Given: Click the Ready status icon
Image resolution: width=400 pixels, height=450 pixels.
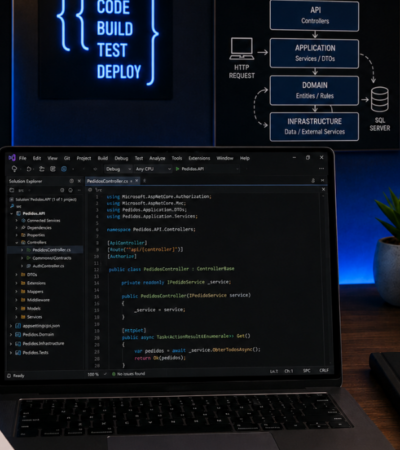Looking at the screenshot, I should click(x=9, y=376).
